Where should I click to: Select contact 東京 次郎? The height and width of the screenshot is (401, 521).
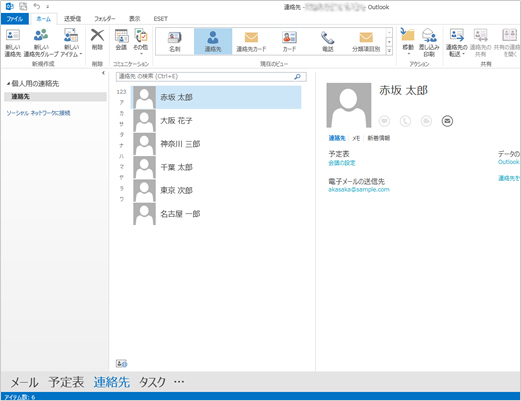216,190
